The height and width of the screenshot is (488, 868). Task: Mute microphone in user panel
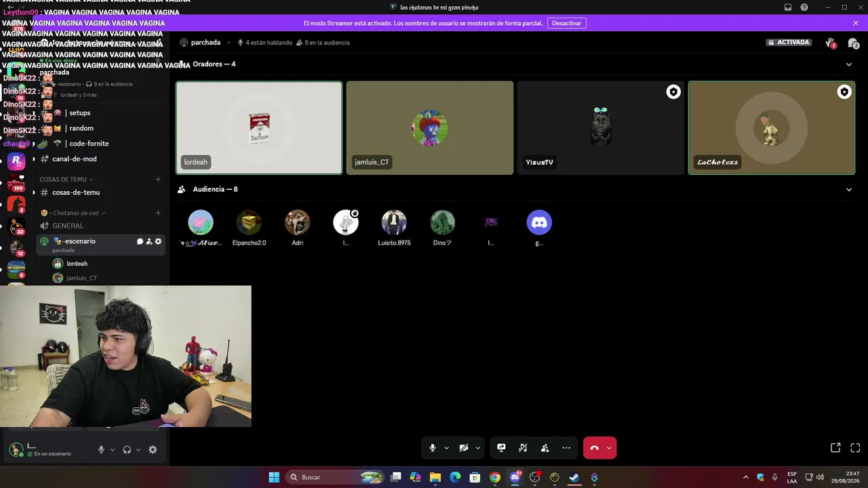pyautogui.click(x=101, y=449)
